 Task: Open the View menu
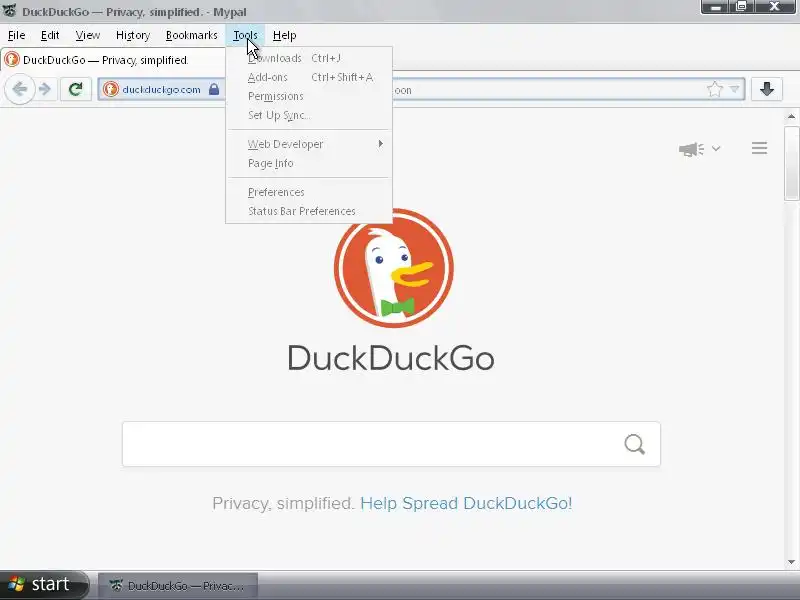tap(88, 35)
